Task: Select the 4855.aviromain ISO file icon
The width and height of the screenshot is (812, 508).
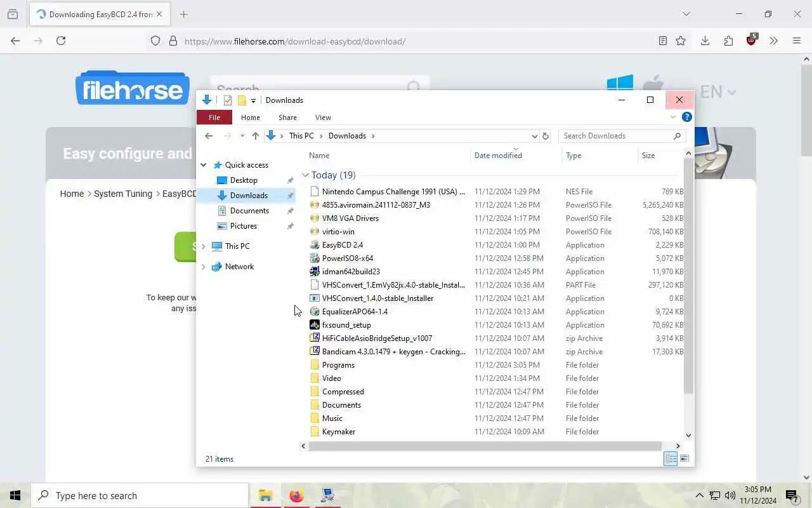Action: click(x=315, y=205)
